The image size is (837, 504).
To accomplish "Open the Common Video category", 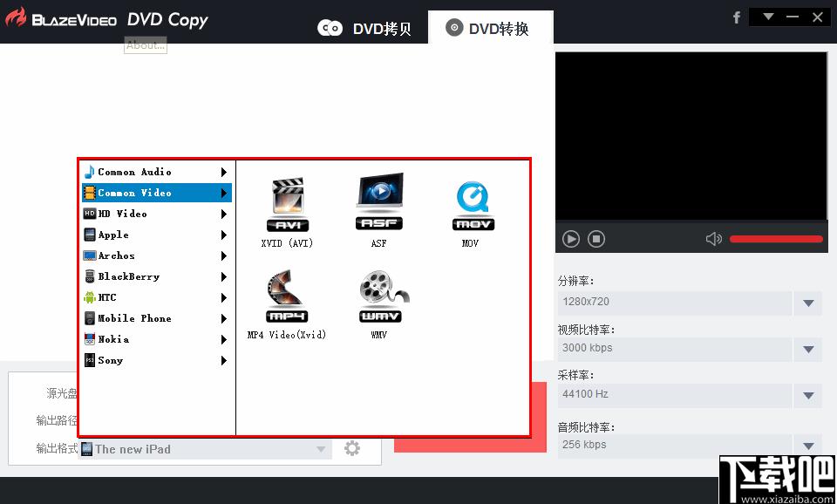I will [157, 193].
